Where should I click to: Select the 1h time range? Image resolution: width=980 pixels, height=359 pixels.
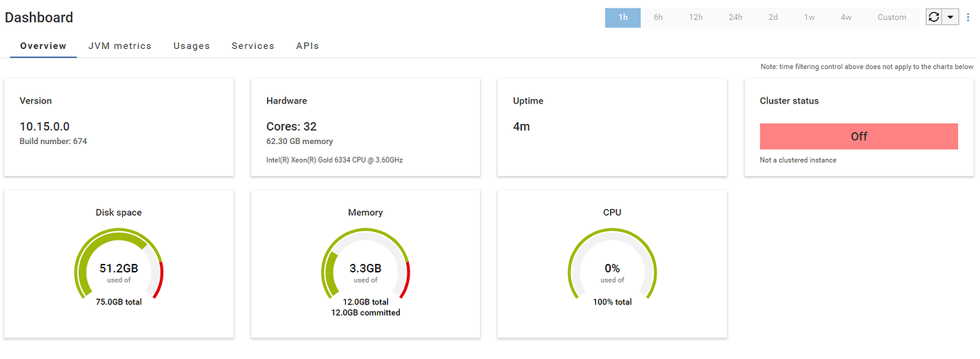pyautogui.click(x=623, y=18)
